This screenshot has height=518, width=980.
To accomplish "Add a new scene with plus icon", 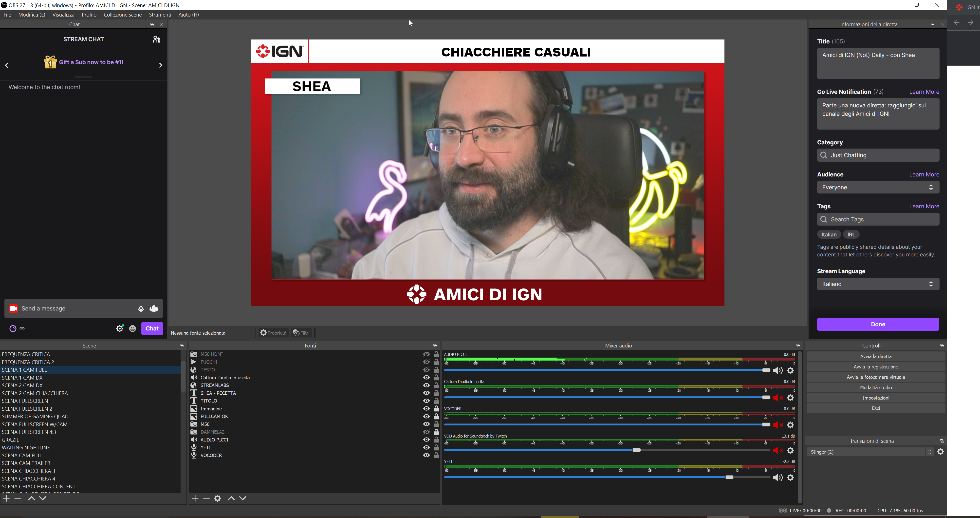I will 6,498.
